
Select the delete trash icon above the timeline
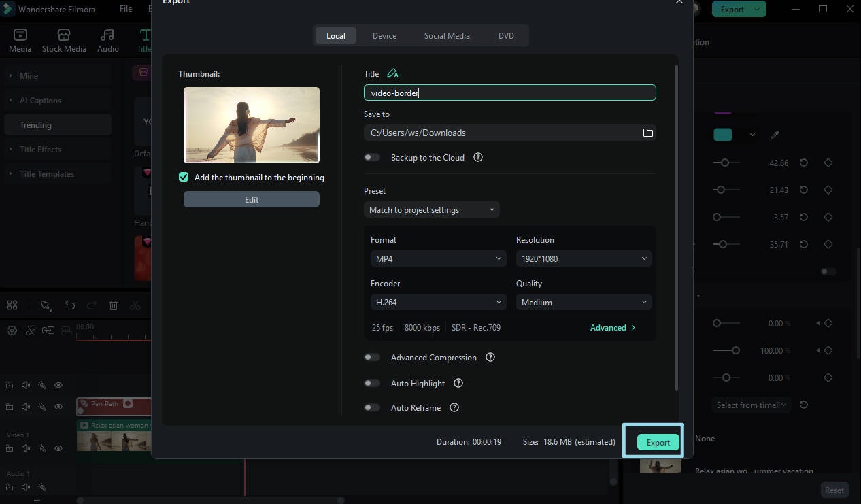(113, 305)
